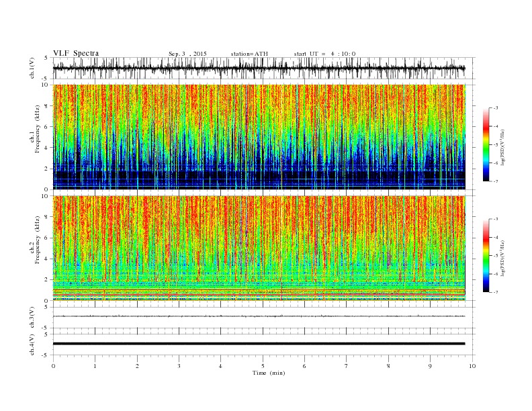532x411 pixels.
Task: Click the "station=ATH" header text
Action: pos(249,54)
